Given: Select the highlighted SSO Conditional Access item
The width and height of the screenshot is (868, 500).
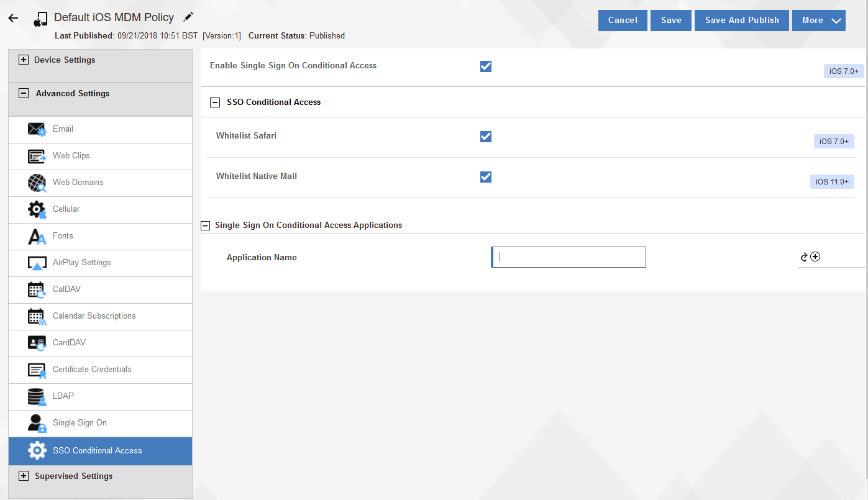Looking at the screenshot, I should (x=100, y=451).
